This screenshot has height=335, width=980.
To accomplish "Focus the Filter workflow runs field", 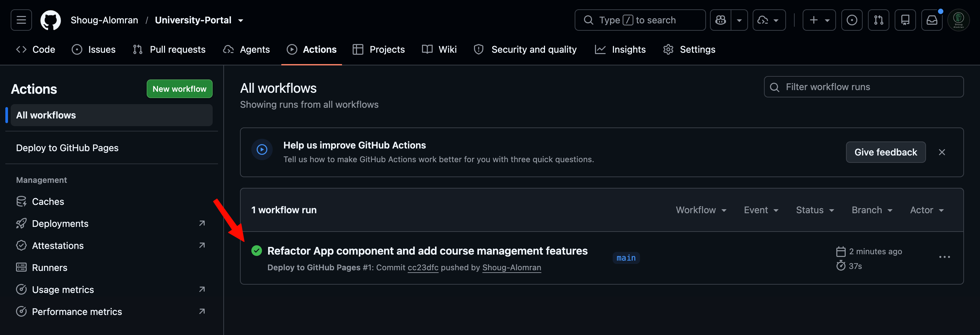I will [864, 87].
